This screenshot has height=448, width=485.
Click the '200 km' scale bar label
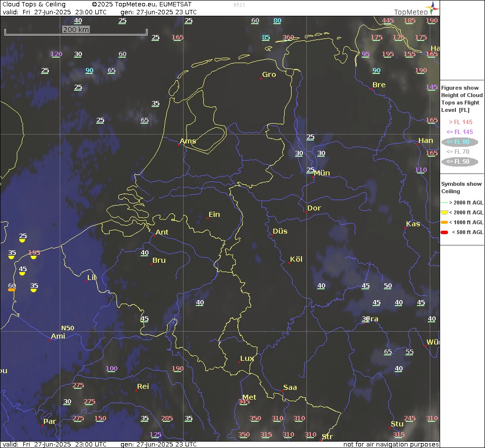point(76,30)
